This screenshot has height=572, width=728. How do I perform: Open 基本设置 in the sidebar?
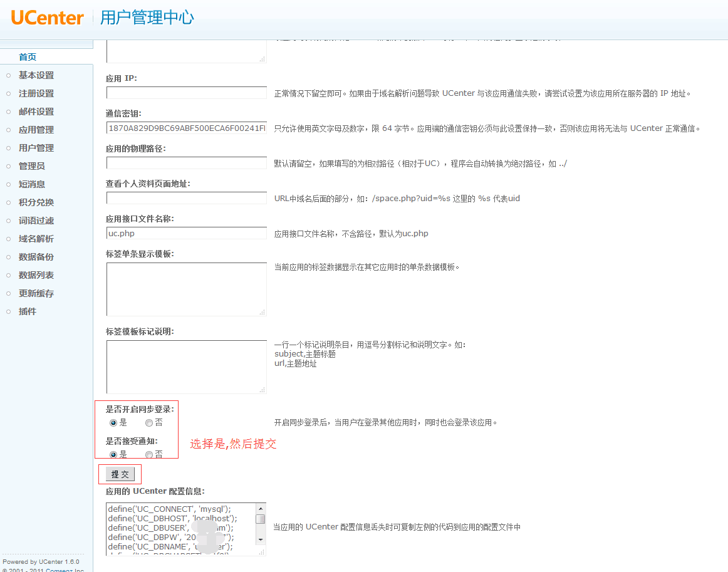pyautogui.click(x=36, y=75)
